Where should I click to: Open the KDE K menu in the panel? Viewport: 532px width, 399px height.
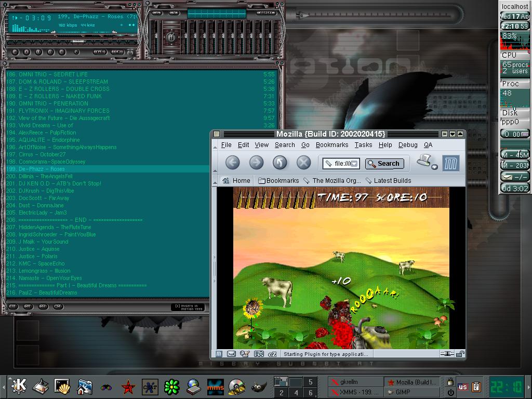(19, 386)
